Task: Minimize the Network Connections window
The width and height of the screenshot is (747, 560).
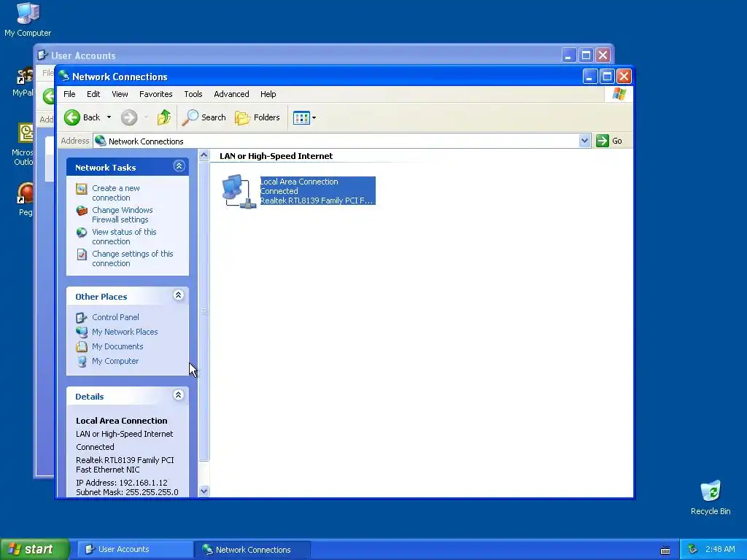Action: pos(589,76)
